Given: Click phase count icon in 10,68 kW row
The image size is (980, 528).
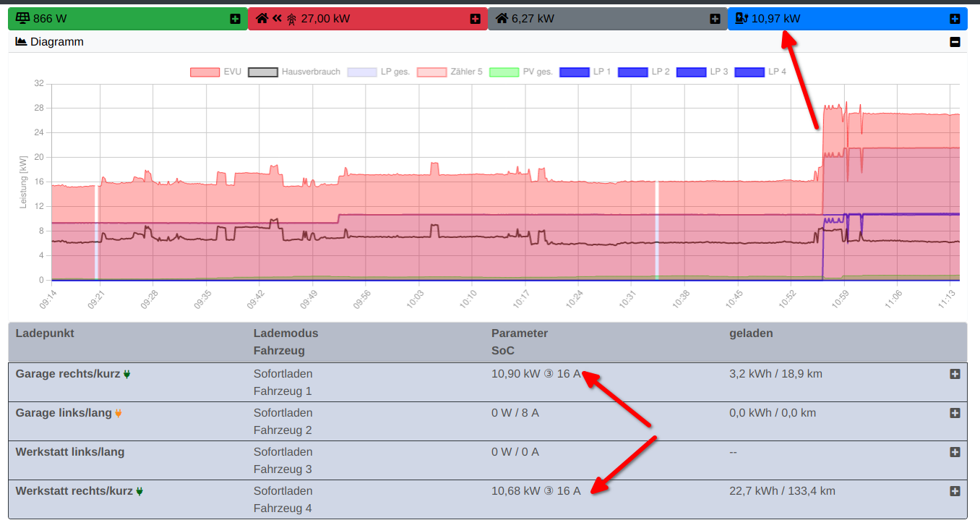Looking at the screenshot, I should 548,491.
